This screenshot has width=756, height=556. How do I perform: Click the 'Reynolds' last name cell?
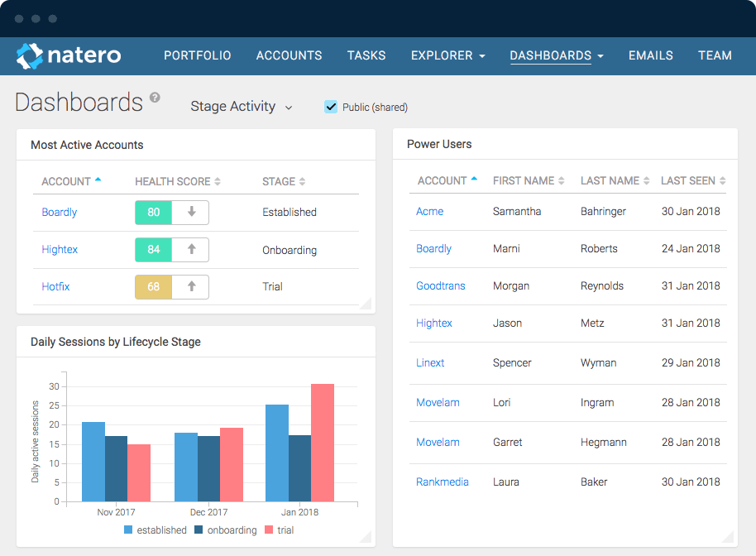tap(601, 285)
